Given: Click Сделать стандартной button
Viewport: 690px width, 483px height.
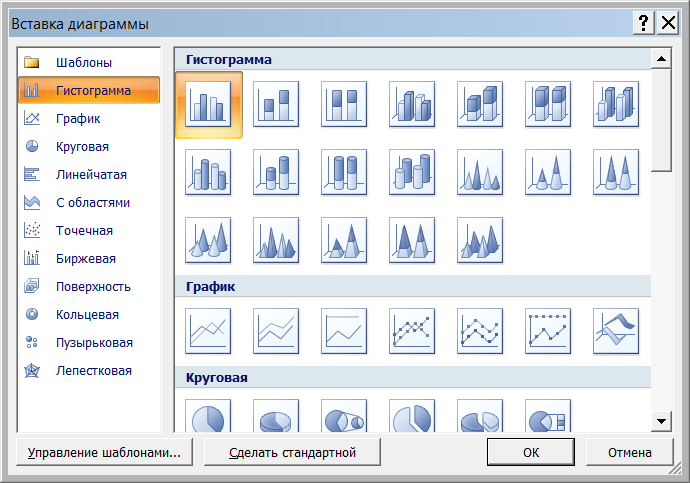Looking at the screenshot, I should pos(292,452).
